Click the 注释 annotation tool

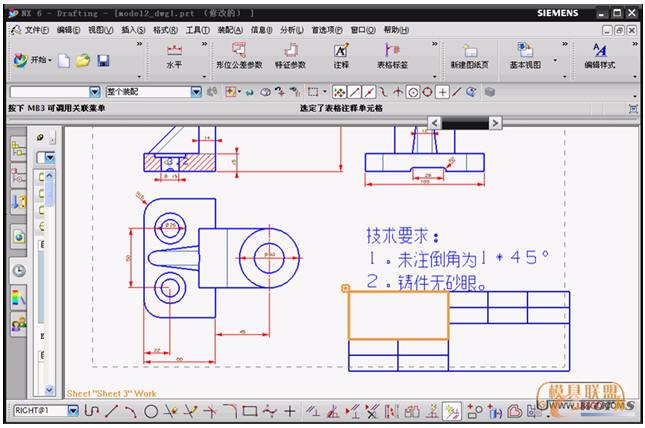pos(341,56)
